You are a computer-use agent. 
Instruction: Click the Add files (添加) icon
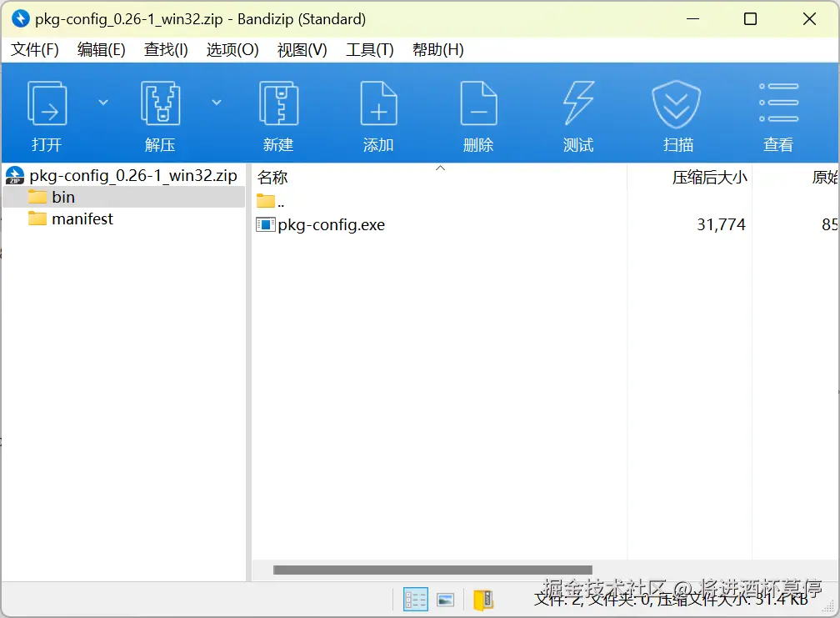point(378,103)
